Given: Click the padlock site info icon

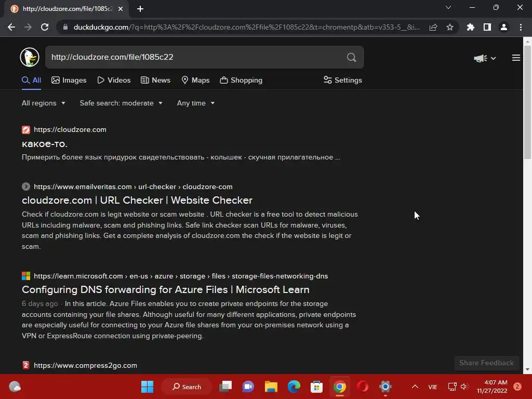Looking at the screenshot, I should tap(65, 27).
